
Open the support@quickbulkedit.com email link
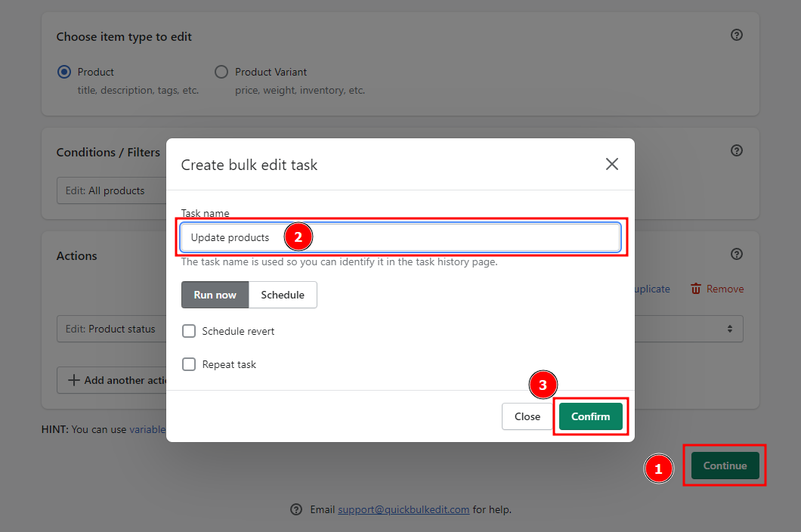[x=404, y=509]
